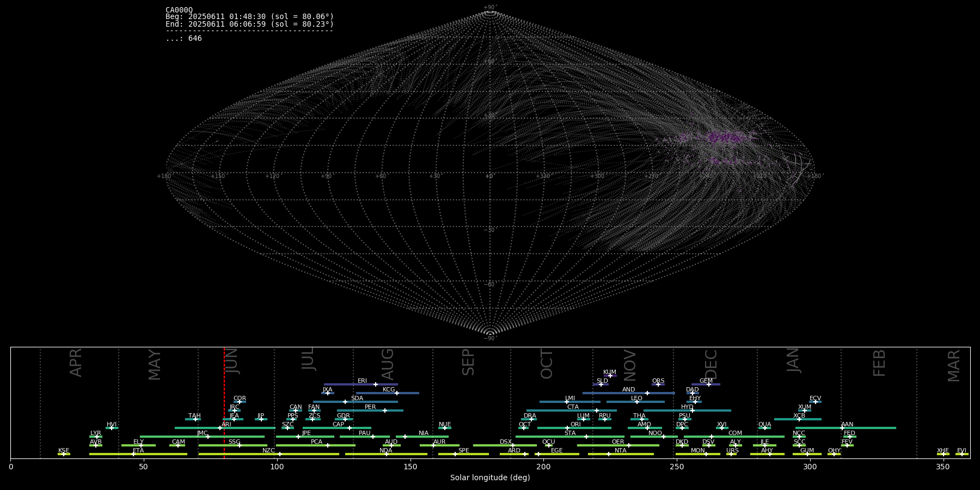Click the ARI shower bar

point(225,428)
